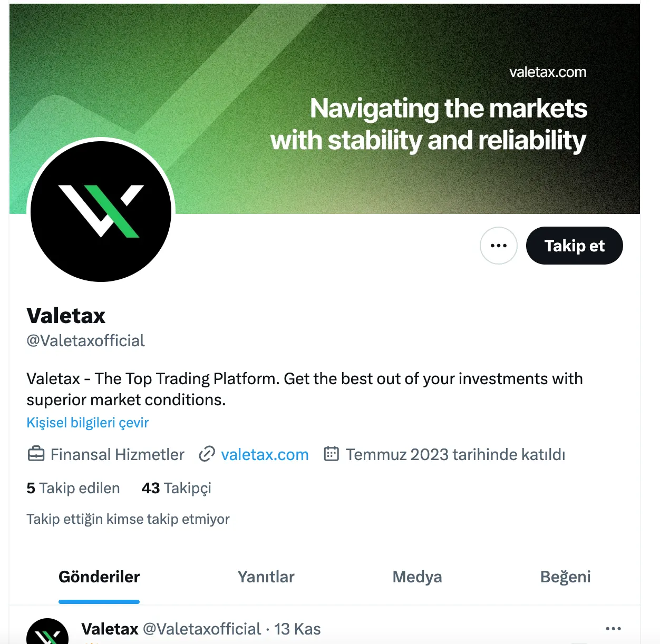
Task: Click the small Valetax avatar on the post
Action: [47, 631]
